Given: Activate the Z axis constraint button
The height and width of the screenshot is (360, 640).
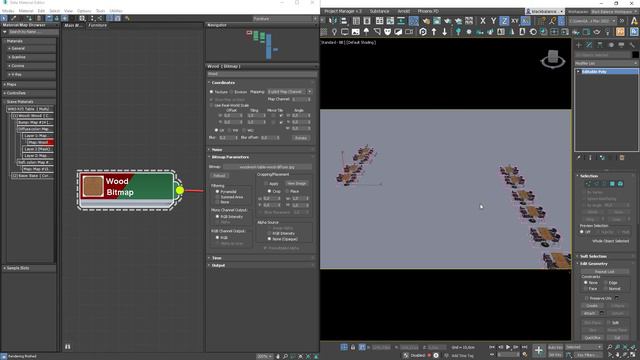Looking at the screenshot, I should 504,21.
